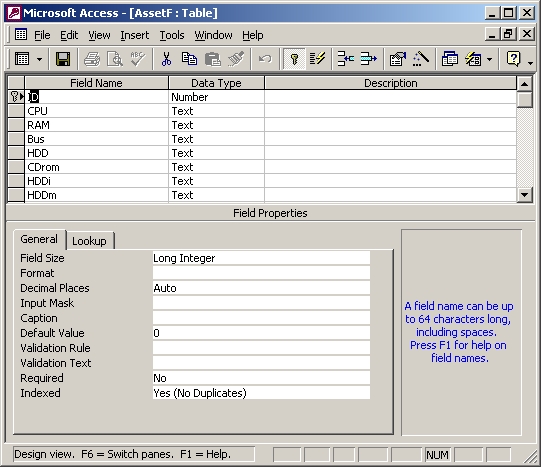The width and height of the screenshot is (541, 467).
Task: Open Print Preview from the toolbar
Action: pos(115,59)
